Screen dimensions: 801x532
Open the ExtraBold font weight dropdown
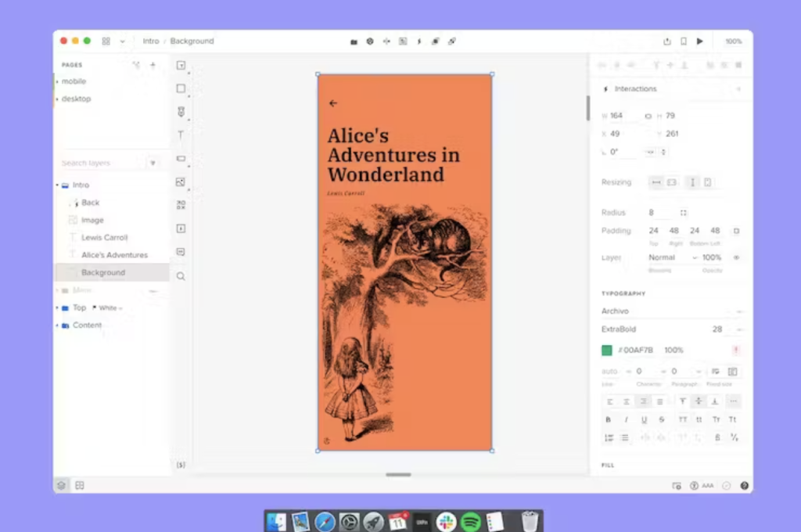(x=652, y=329)
